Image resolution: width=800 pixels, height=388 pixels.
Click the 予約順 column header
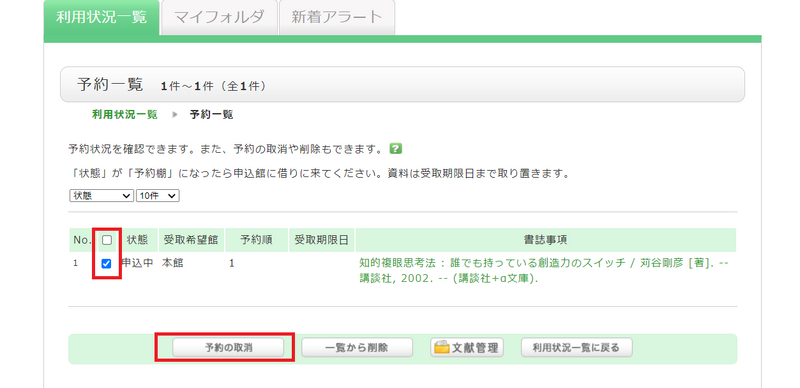coord(256,240)
